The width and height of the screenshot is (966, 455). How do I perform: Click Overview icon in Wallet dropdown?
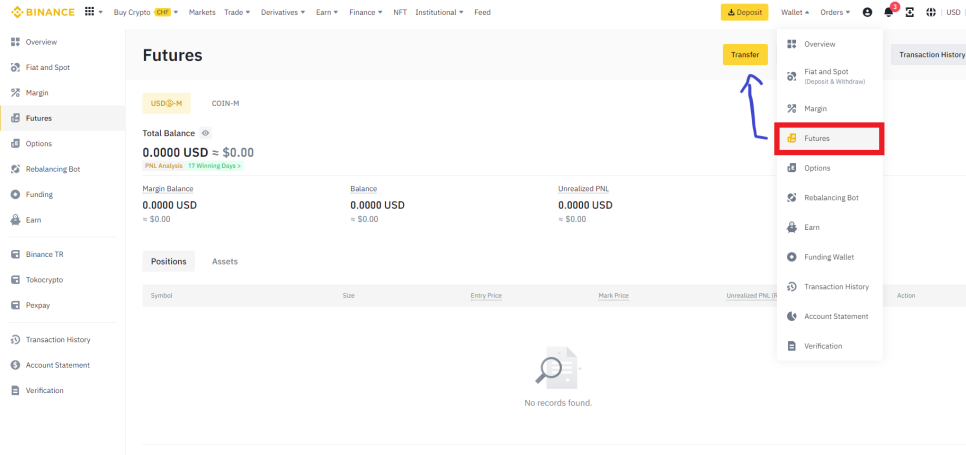(792, 44)
